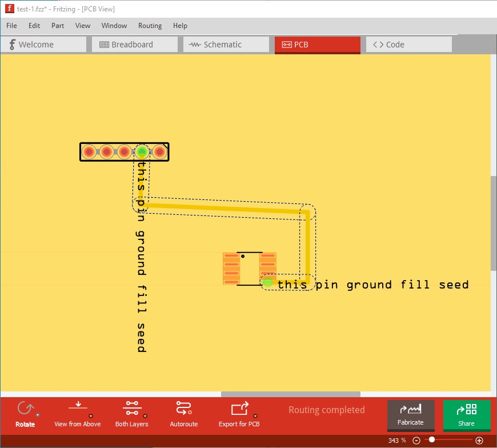
Task: Click the Export for PCB icon
Action: (240, 408)
